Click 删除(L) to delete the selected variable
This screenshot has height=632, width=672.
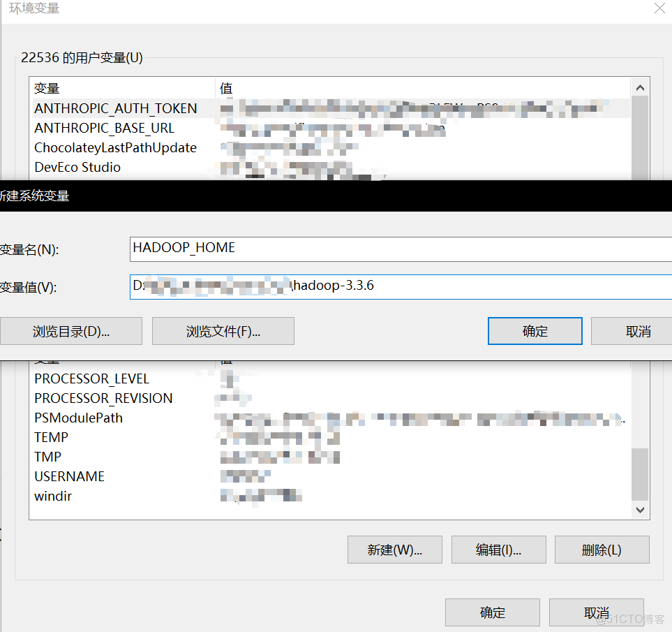click(602, 550)
